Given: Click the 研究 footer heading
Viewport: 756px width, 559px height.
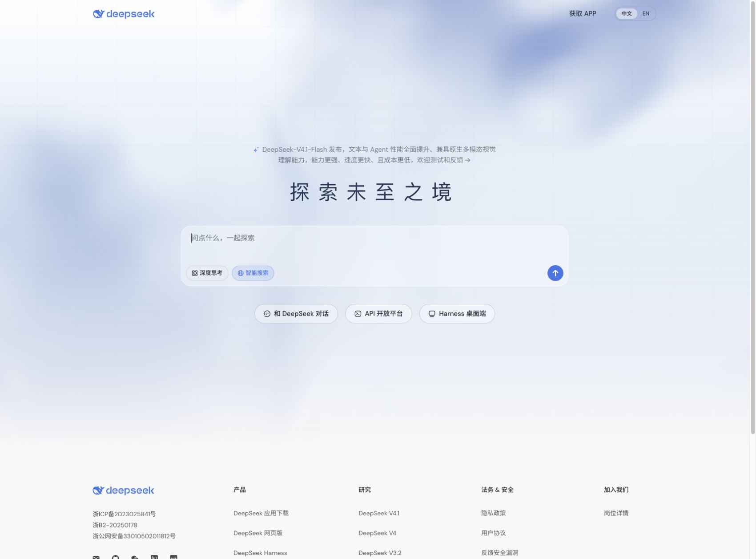Looking at the screenshot, I should 365,490.
